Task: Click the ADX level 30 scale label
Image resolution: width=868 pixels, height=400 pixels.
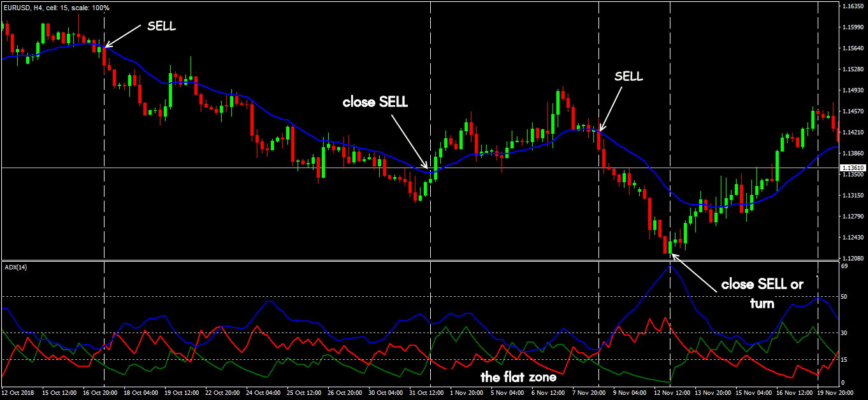Action: point(844,333)
